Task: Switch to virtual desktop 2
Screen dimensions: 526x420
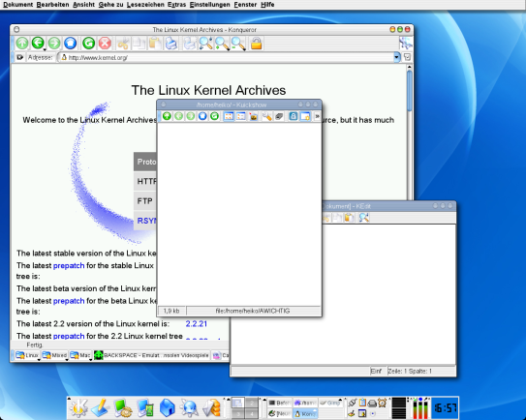Action: click(x=252, y=403)
